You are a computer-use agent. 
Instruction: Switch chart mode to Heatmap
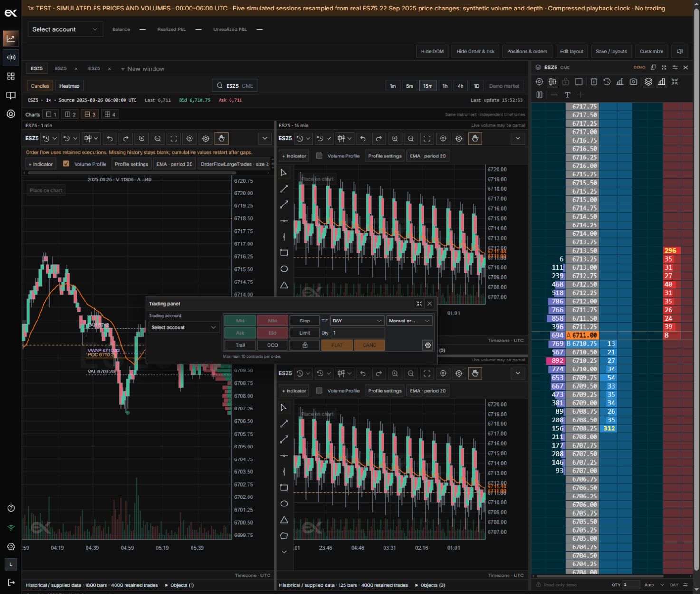tap(69, 86)
